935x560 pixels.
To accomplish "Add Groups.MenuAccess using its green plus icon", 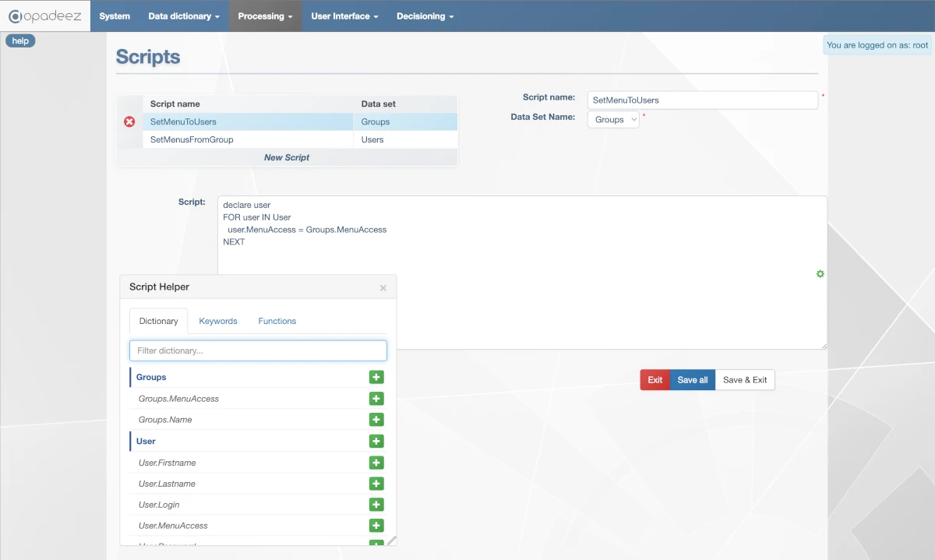I will tap(376, 399).
